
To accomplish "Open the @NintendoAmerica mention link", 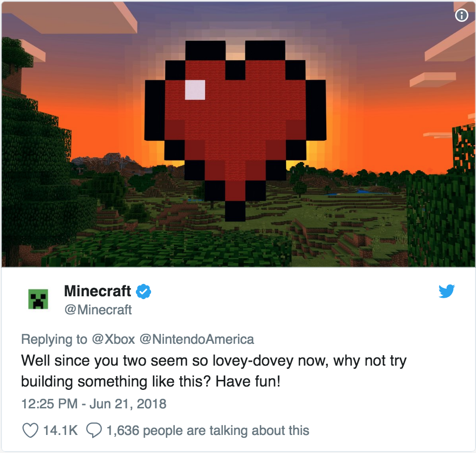I will [197, 339].
